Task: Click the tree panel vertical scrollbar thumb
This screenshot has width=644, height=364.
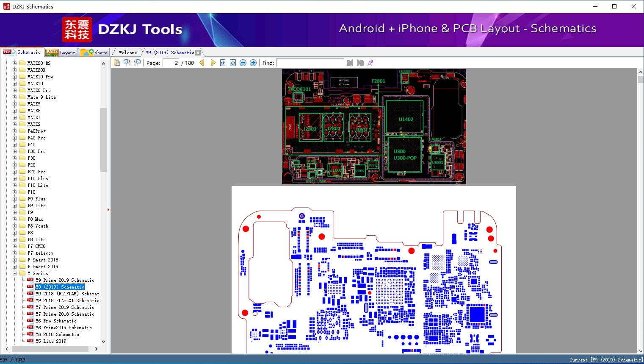Action: click(x=103, y=140)
